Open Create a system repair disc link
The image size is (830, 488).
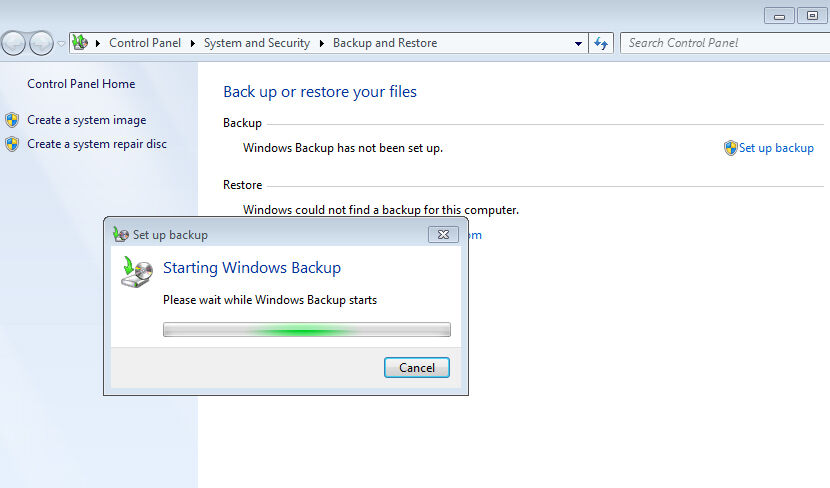tap(97, 144)
